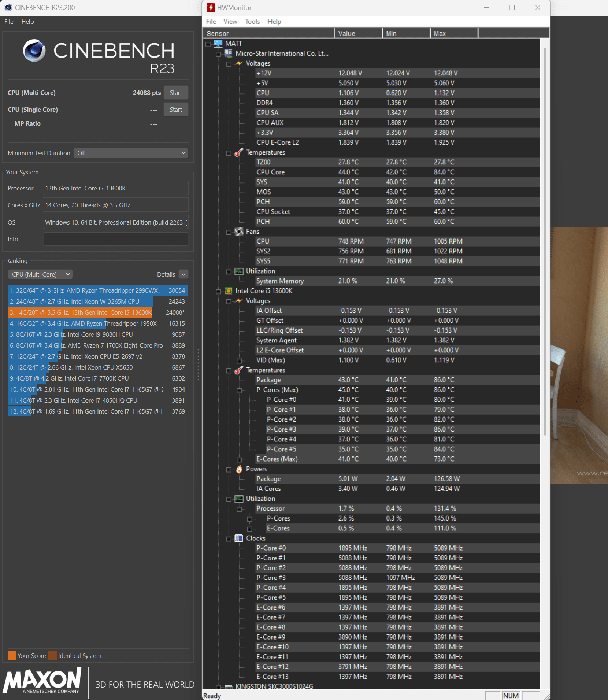Collapse the Clocks tree node

[229, 538]
